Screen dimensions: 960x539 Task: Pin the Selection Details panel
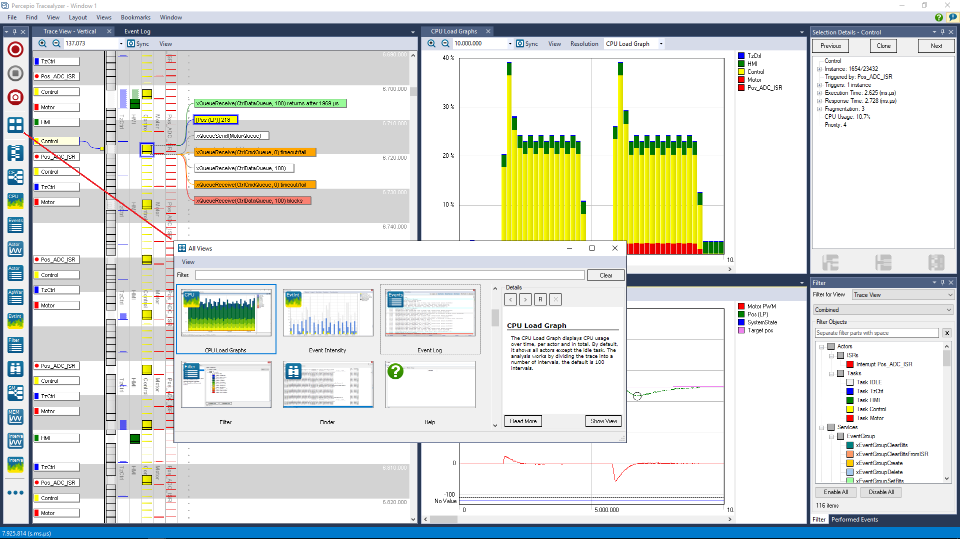[942, 32]
